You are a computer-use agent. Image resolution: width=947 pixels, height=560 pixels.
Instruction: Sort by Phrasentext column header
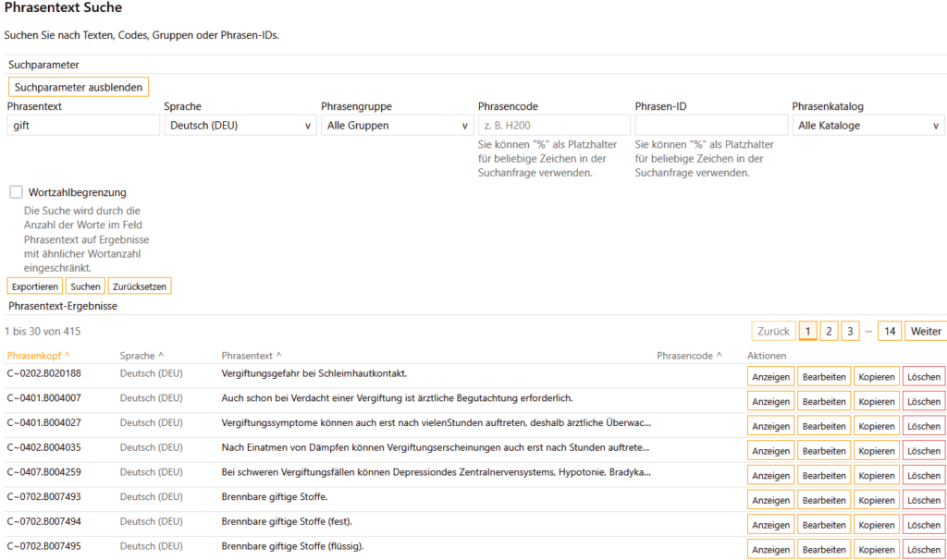(x=252, y=356)
